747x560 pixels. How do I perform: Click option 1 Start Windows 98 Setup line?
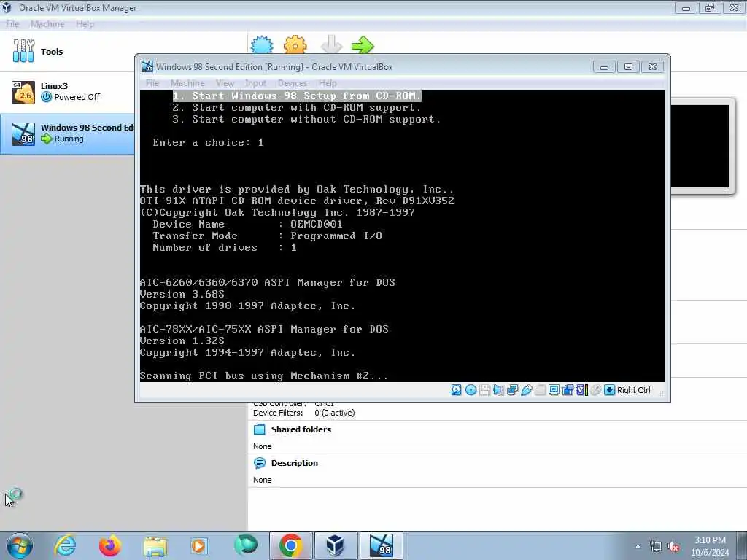(298, 96)
